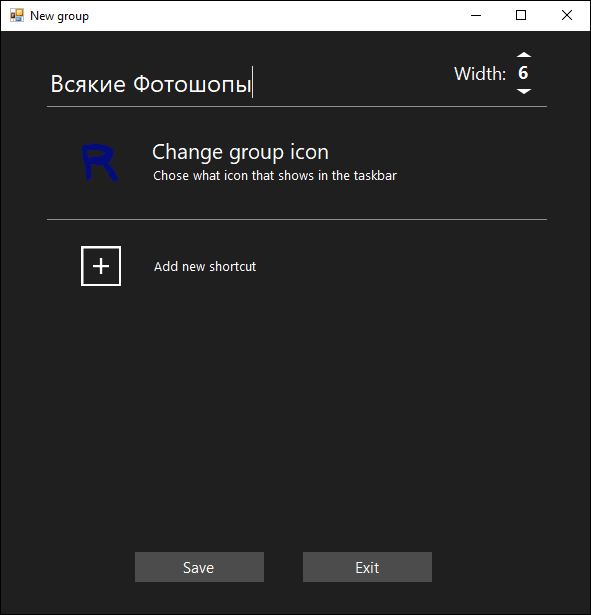
Task: Click the Width value 6
Action: pos(523,73)
